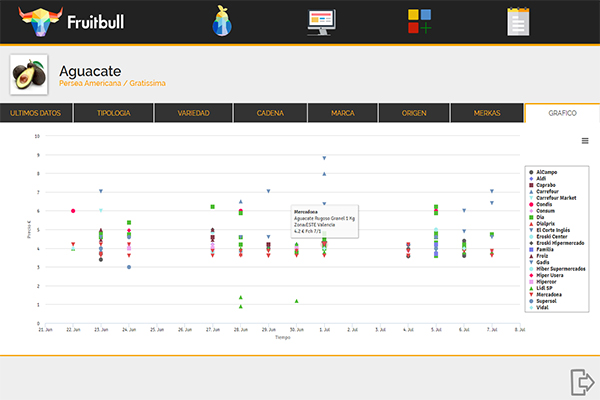Viewport: 600px width, 400px height.
Task: Click the Fruitbull bull logo
Action: [x=41, y=21]
